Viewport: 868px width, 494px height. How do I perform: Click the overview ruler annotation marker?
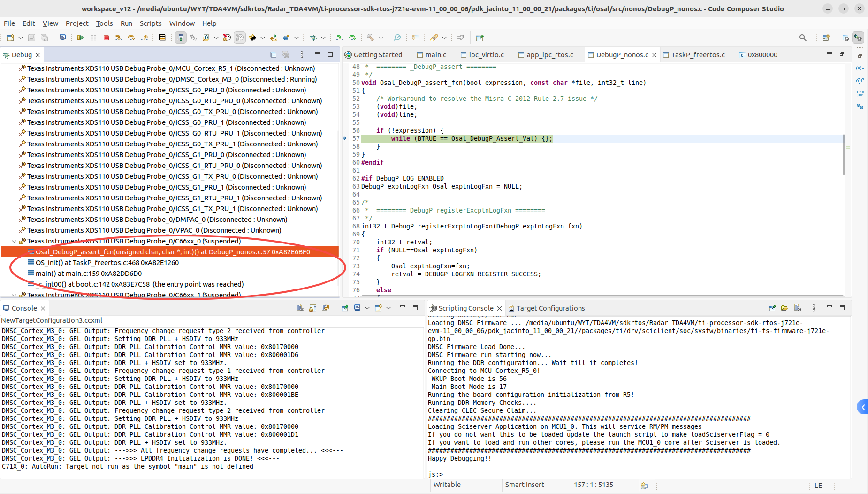coord(848,147)
